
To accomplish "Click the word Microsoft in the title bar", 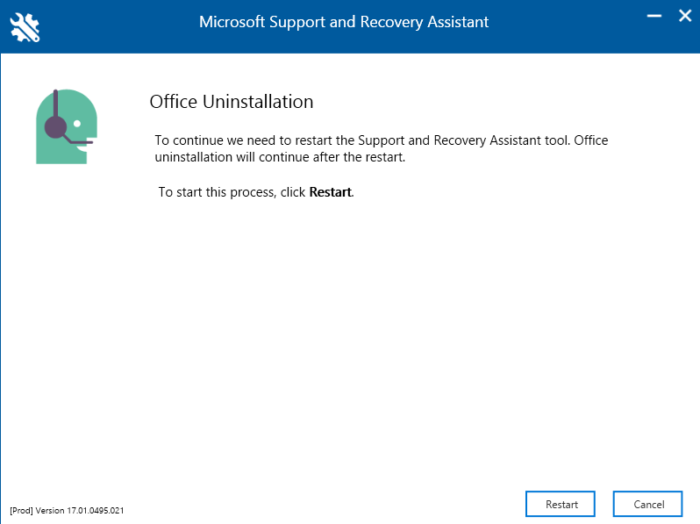I will coord(234,21).
